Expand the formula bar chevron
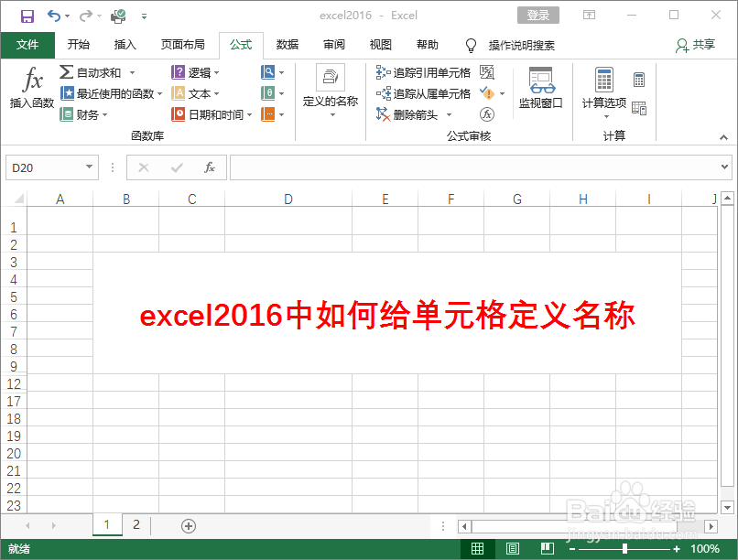This screenshot has height=560, width=738. (724, 167)
